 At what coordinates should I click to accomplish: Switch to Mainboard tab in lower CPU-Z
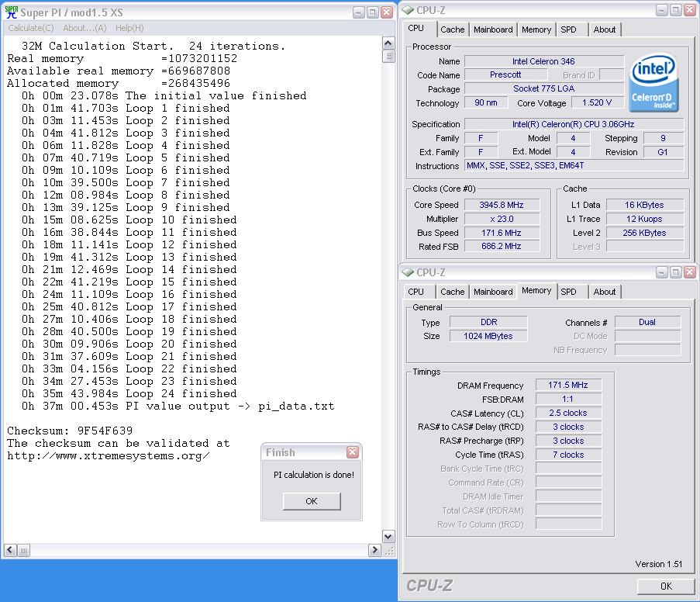pyautogui.click(x=493, y=292)
